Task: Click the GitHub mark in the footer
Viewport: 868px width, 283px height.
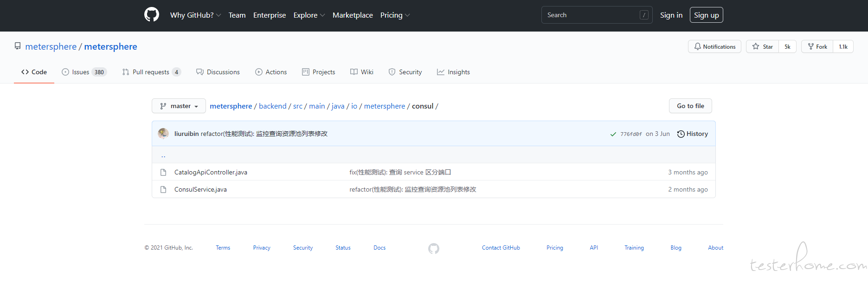Action: 434,248
